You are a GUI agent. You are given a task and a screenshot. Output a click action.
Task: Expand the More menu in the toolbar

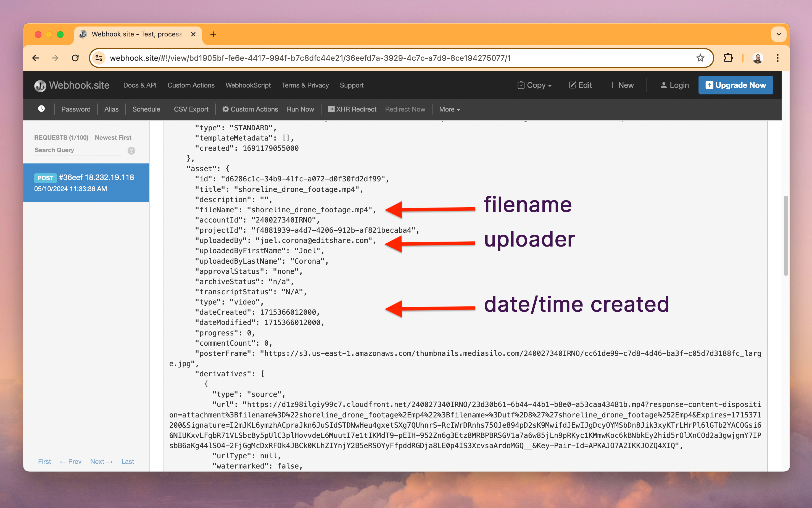pos(449,109)
